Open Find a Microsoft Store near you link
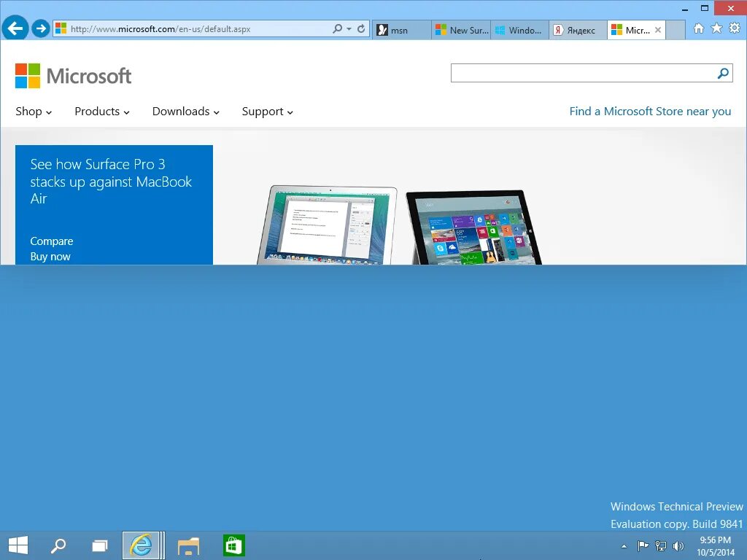747x560 pixels. click(650, 112)
